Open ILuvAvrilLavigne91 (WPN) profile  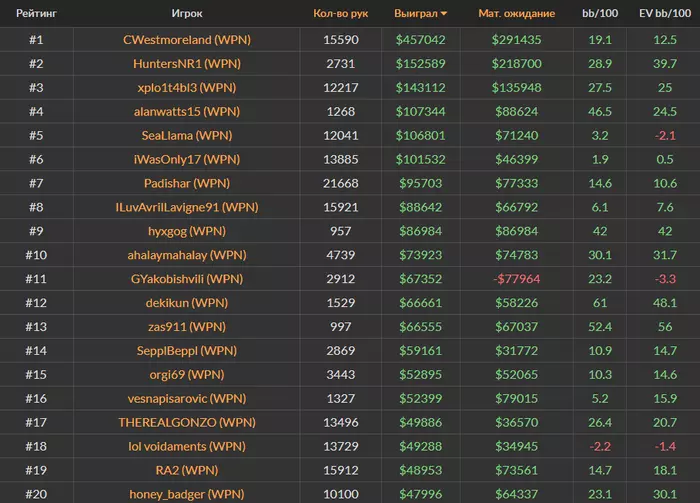coord(187,207)
